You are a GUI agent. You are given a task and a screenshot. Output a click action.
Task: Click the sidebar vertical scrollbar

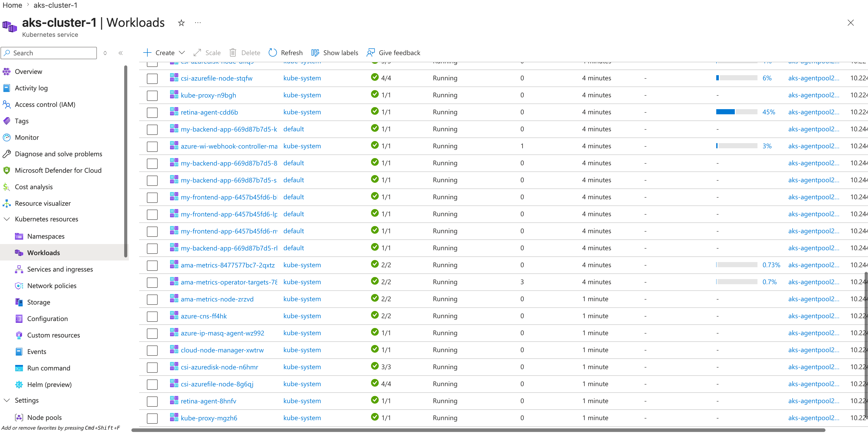tap(126, 162)
